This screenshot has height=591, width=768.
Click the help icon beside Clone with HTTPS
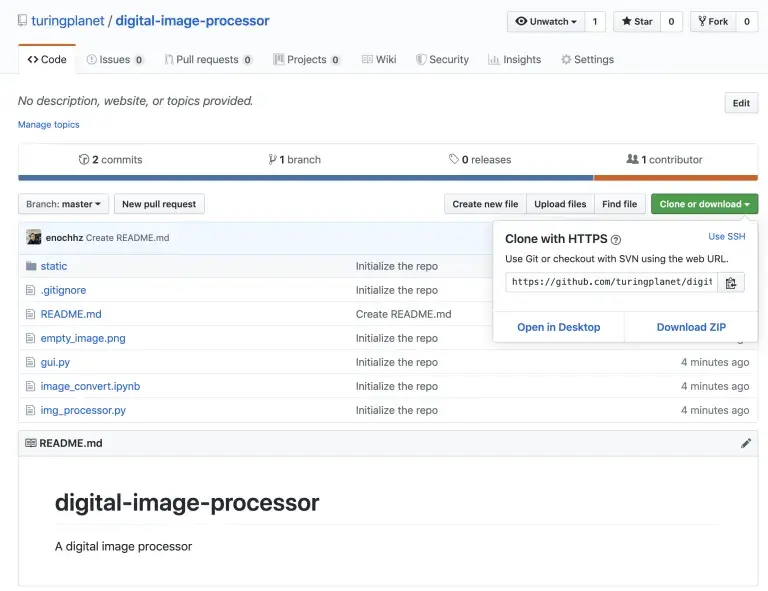coord(616,239)
